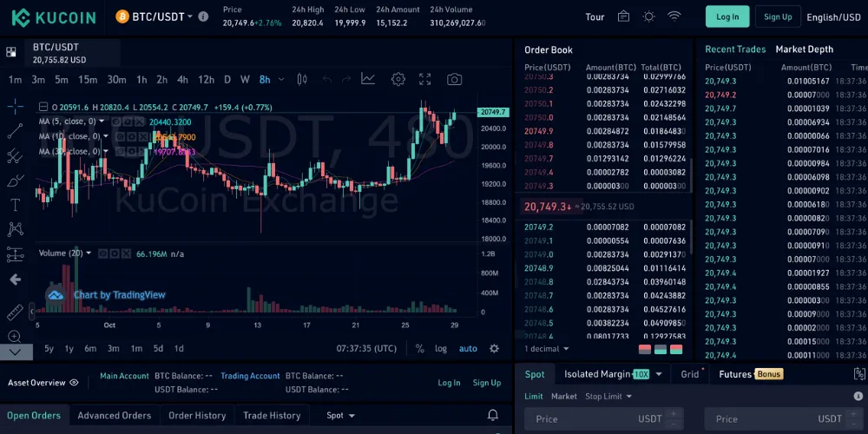This screenshot has width=868, height=434.
Task: Take a chart snapshot with the camera icon
Action: (454, 79)
